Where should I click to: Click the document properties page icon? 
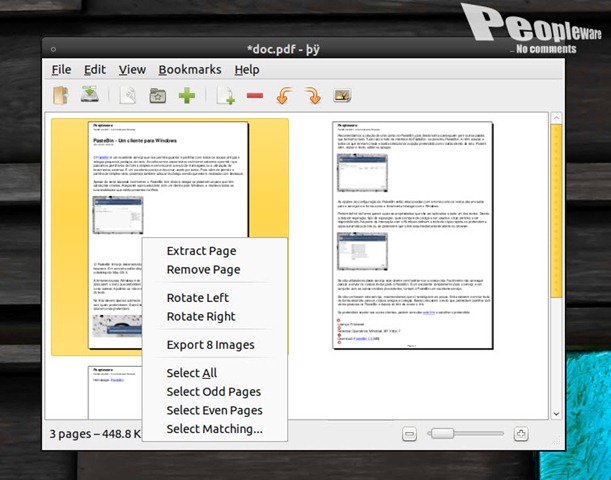pos(128,95)
